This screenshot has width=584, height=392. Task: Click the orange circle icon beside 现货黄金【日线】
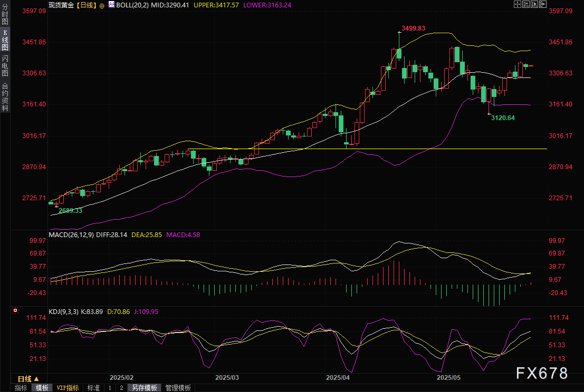tap(102, 5)
